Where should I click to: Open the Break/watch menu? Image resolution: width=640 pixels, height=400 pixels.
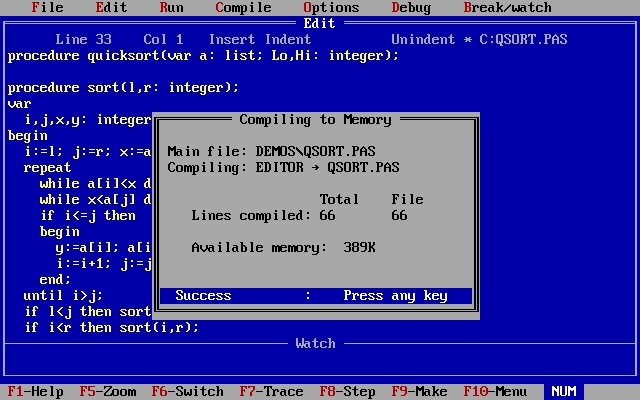pyautogui.click(x=507, y=8)
